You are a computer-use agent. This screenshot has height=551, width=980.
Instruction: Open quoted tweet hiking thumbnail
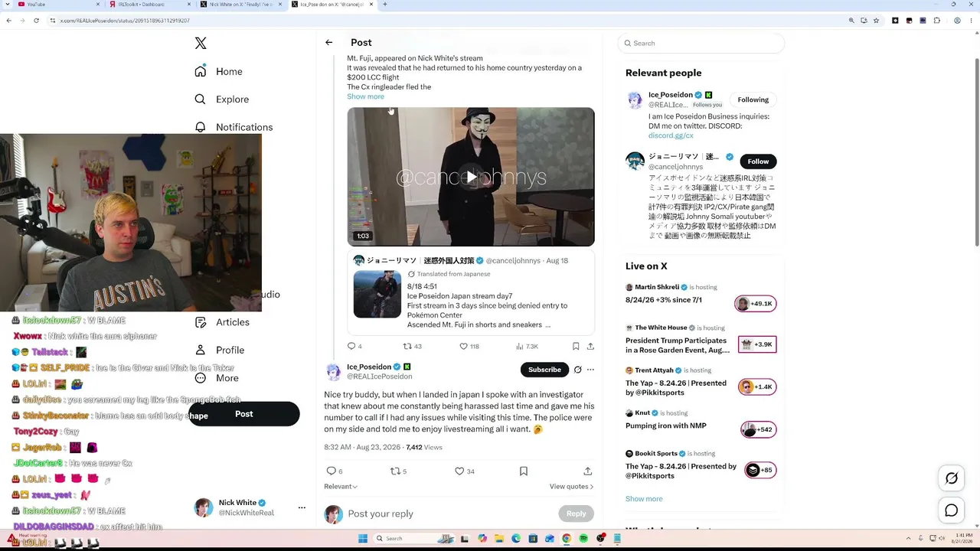[377, 294]
